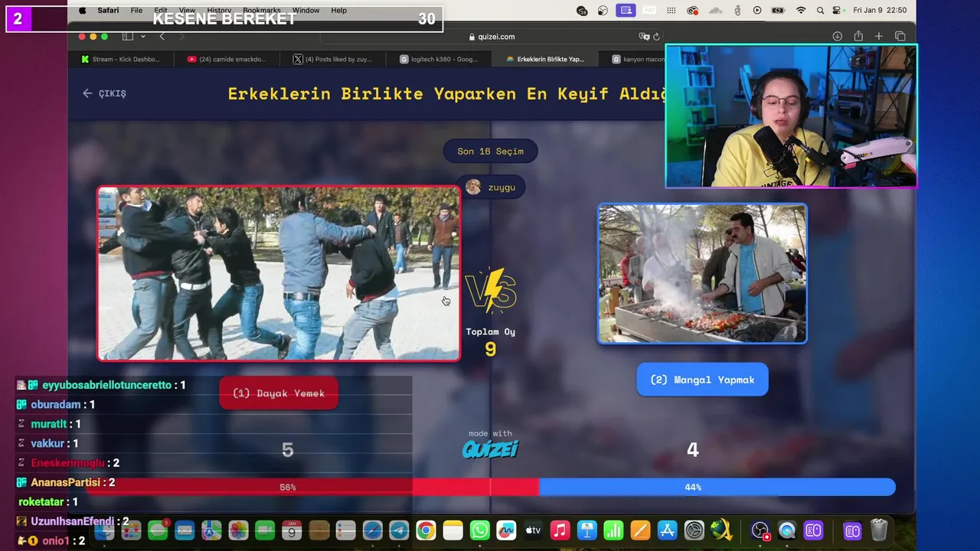
Task: Open Music from the Dock
Action: coord(560,530)
